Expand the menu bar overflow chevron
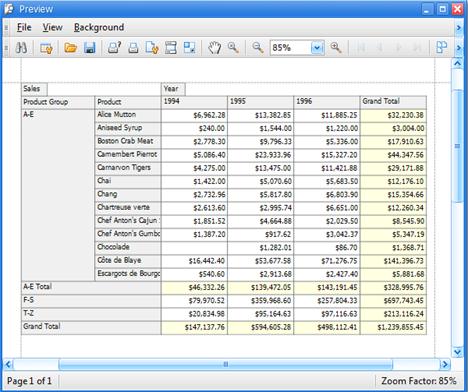Viewport: 468px width, 392px height. click(459, 28)
